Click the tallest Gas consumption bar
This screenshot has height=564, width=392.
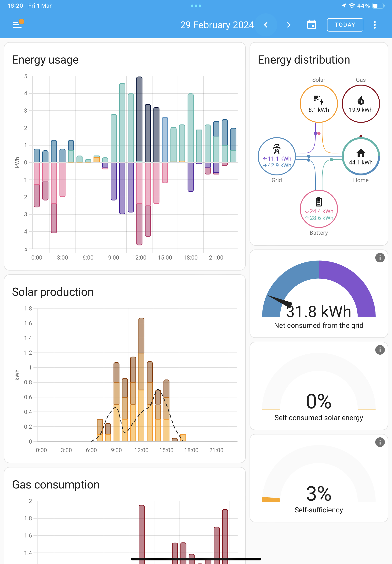pos(142,534)
